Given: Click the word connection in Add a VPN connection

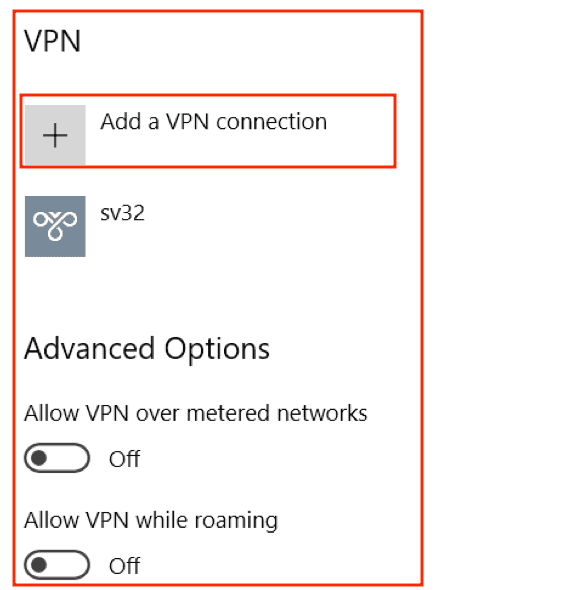Looking at the screenshot, I should pos(271,122).
